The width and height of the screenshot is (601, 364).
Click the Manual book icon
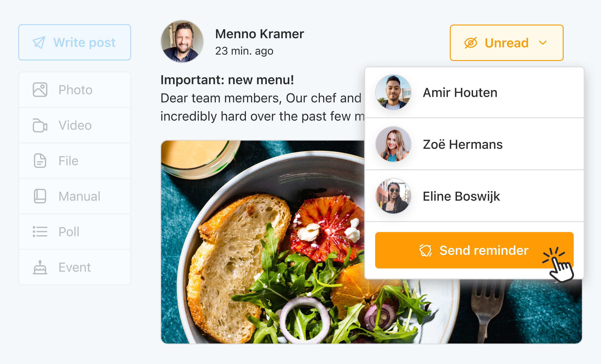[40, 196]
